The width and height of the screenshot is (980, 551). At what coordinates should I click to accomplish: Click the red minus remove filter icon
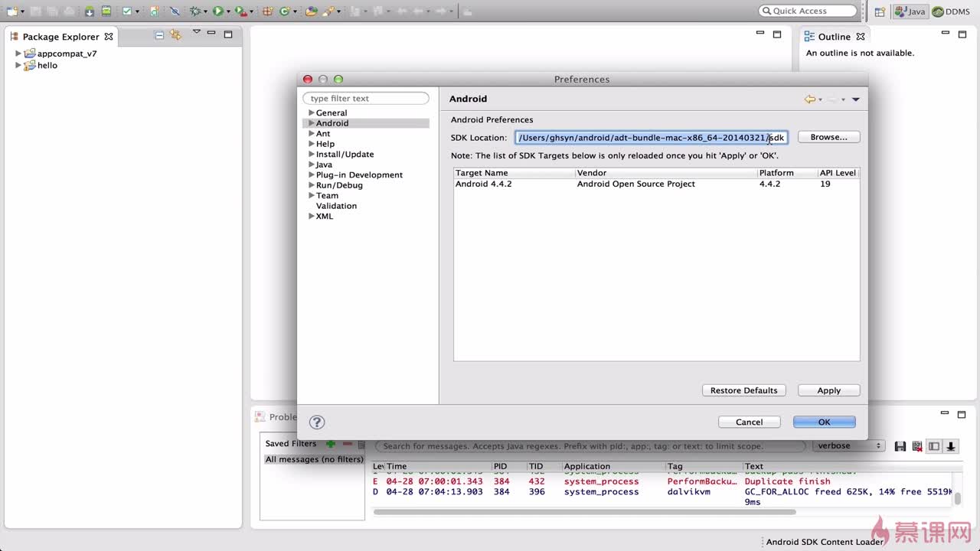[348, 444]
